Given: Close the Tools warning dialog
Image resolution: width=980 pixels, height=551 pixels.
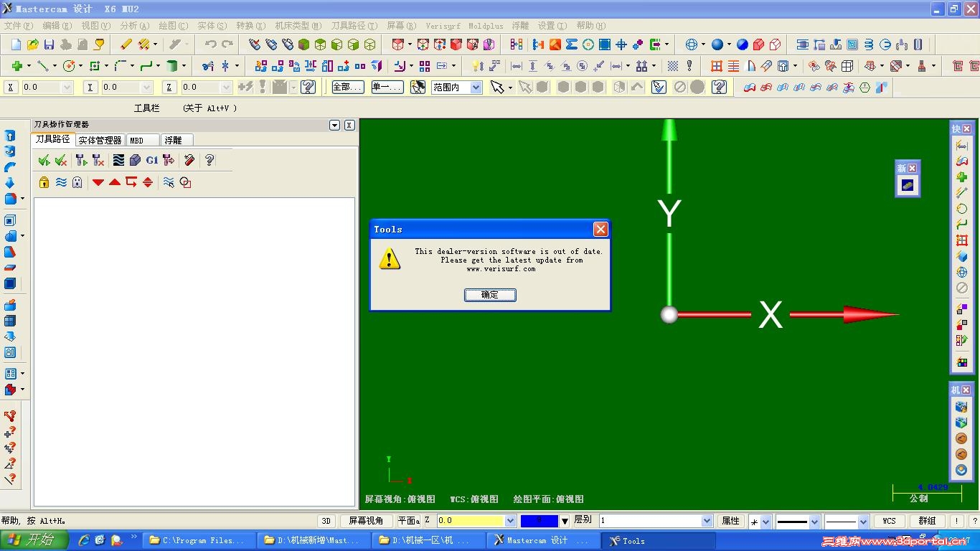Looking at the screenshot, I should (x=600, y=229).
